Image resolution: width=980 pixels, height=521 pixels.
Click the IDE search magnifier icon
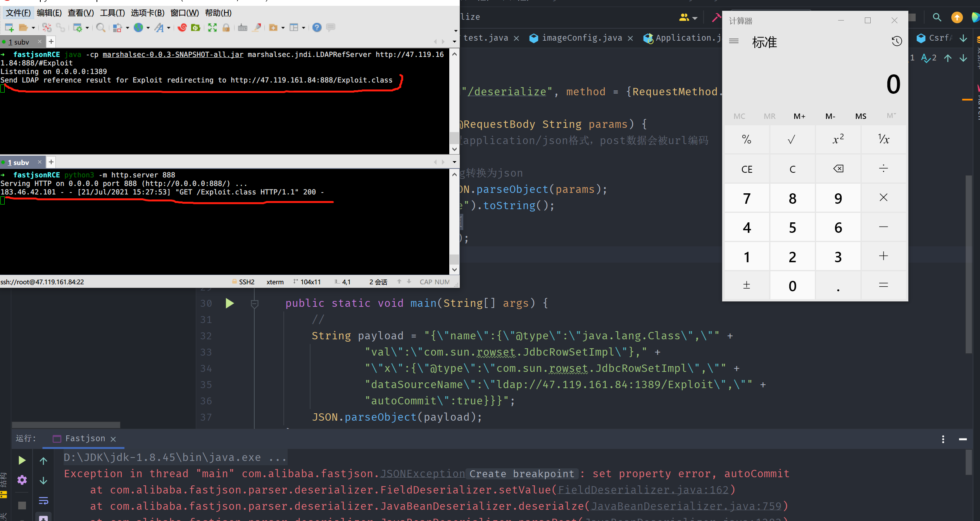937,17
